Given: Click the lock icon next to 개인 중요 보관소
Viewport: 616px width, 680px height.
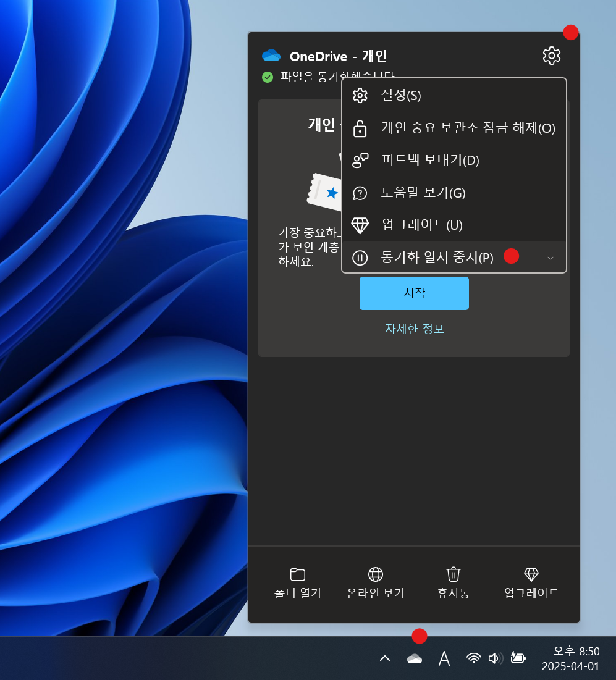Looking at the screenshot, I should (x=360, y=128).
